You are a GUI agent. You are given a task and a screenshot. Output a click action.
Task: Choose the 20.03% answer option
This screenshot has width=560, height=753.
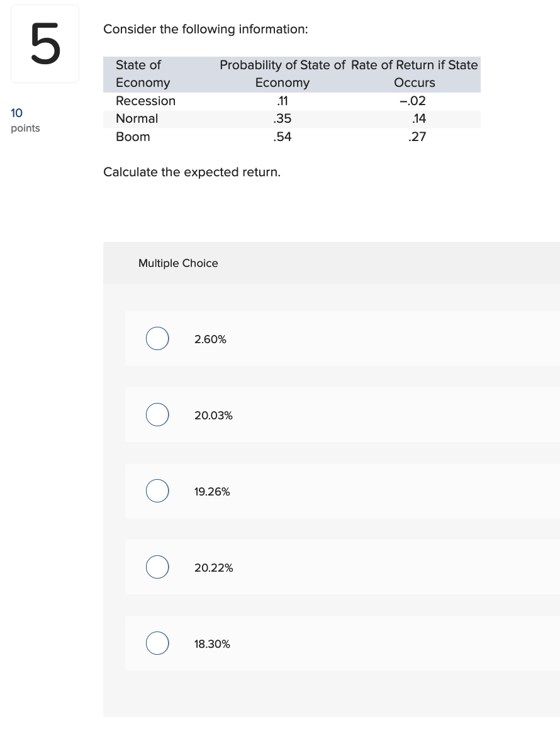(x=157, y=415)
